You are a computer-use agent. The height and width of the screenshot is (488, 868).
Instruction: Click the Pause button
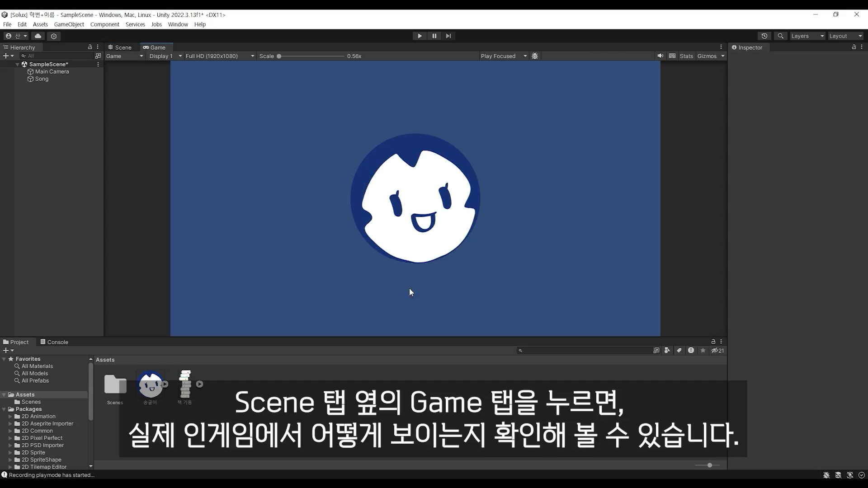(x=434, y=36)
